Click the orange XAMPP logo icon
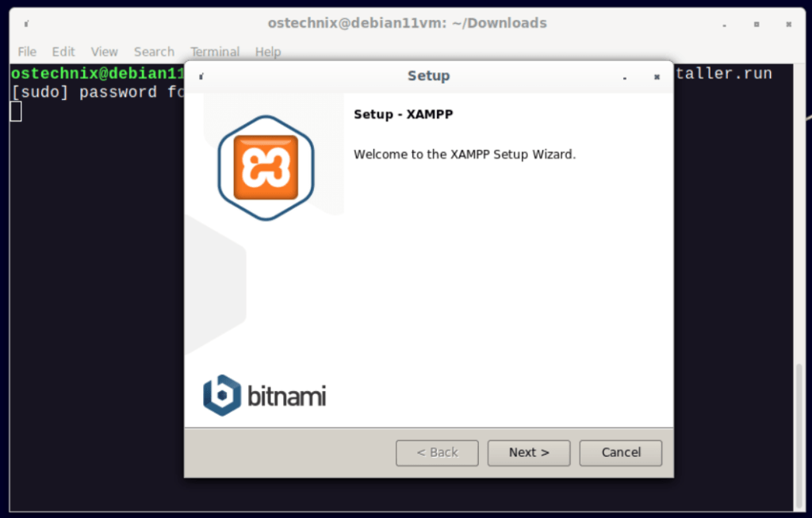The width and height of the screenshot is (812, 518). tap(266, 168)
